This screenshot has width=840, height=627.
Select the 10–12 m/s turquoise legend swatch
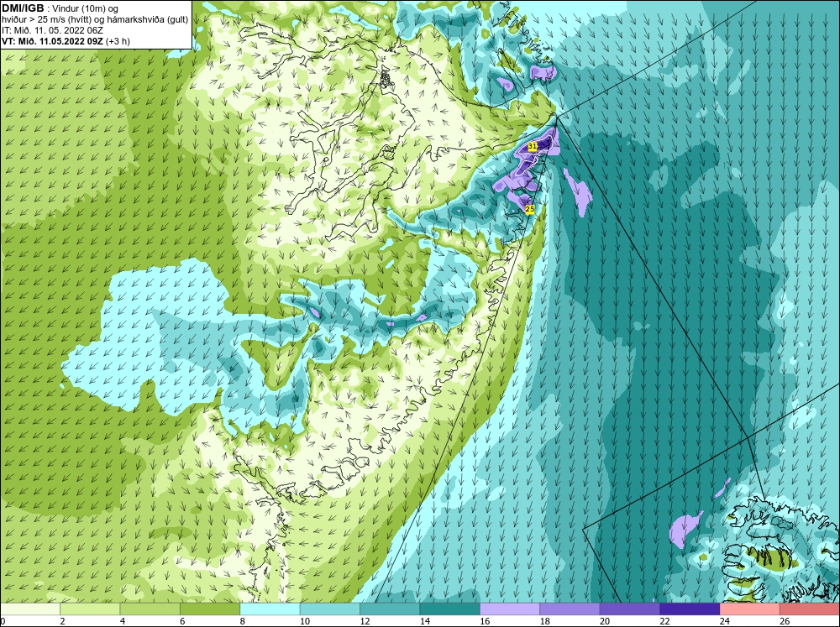point(330,609)
